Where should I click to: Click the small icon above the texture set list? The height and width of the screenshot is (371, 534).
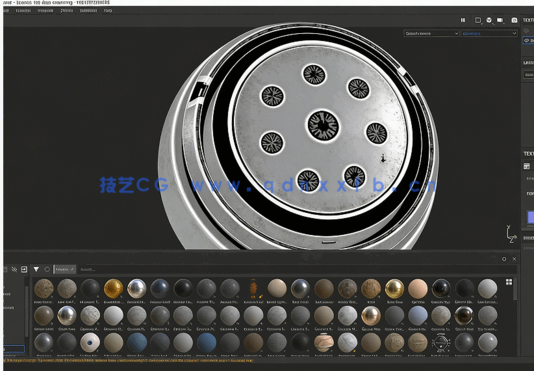[527, 31]
